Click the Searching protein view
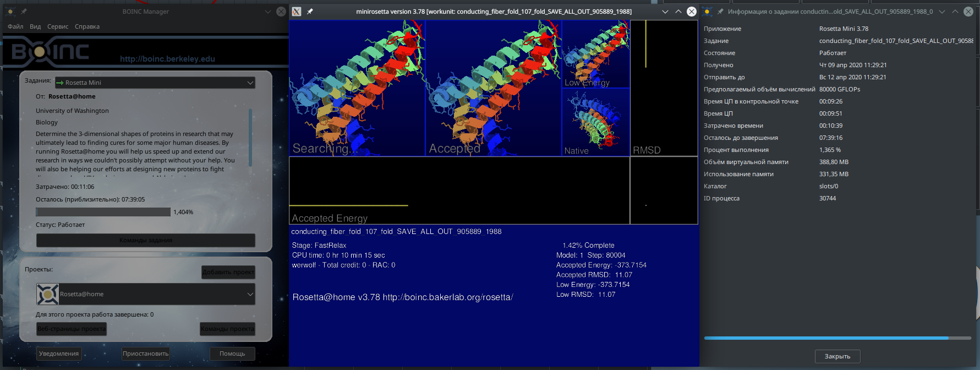980x370 pixels. point(357,88)
